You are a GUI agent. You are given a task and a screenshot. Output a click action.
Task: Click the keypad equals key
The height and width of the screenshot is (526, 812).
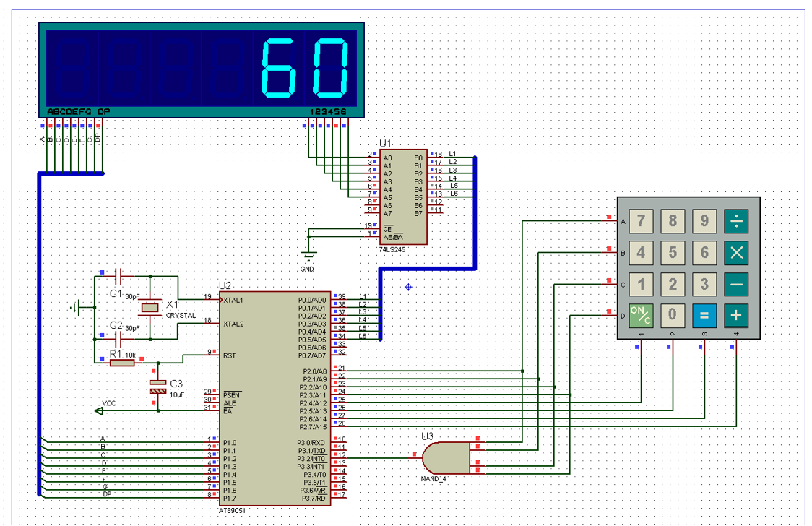704,315
